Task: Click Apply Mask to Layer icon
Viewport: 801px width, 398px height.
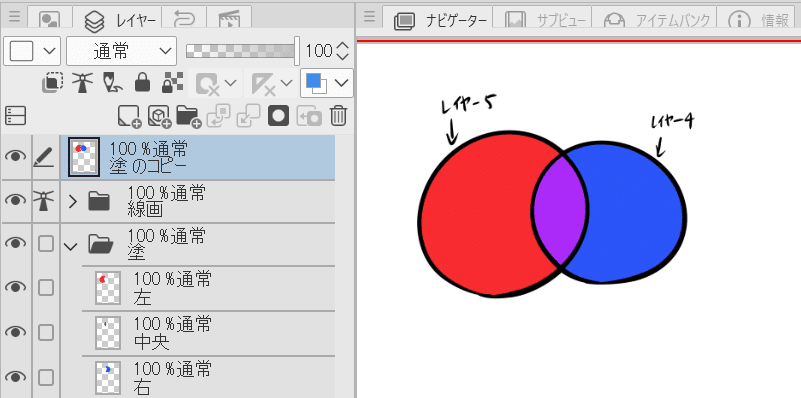Action: 309,116
